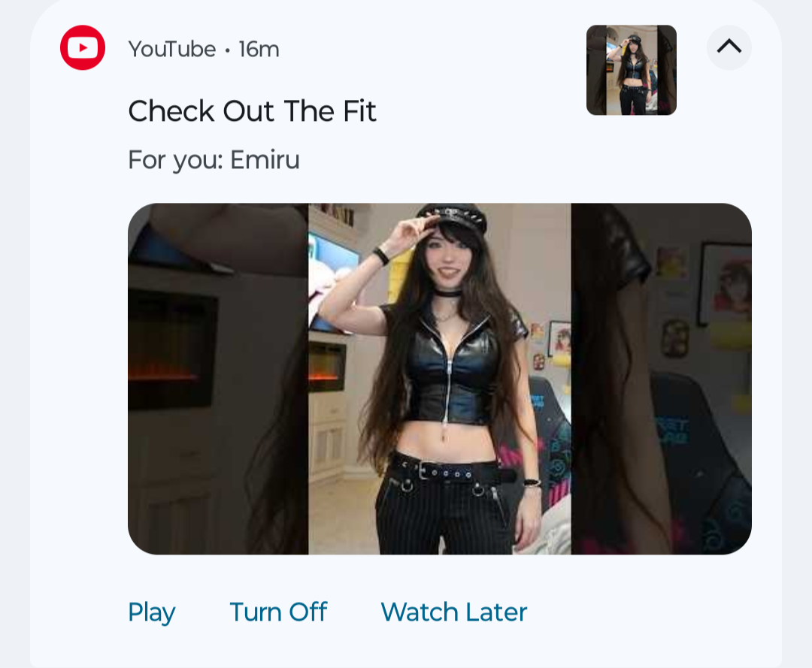Tap the red YouTube app icon
The image size is (812, 668).
83,47
